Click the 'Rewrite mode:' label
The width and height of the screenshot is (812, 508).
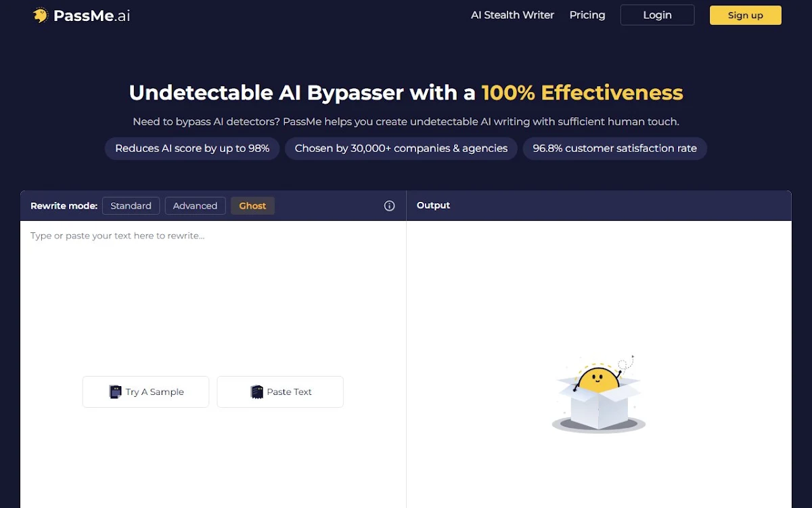click(64, 206)
